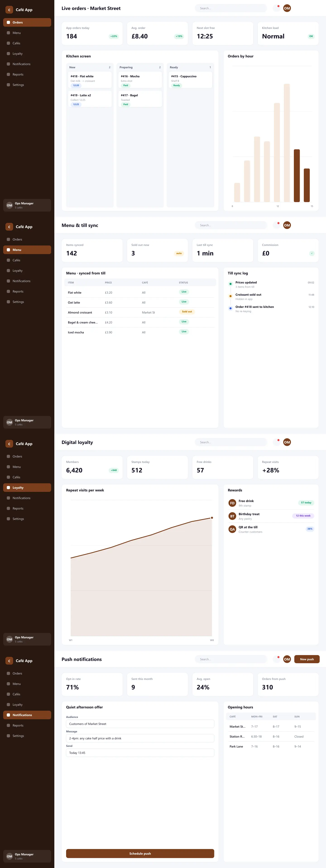Viewport: 326px width, 868px height.
Task: Open the notification bell on the Menu & till sync header
Action: click(276, 225)
